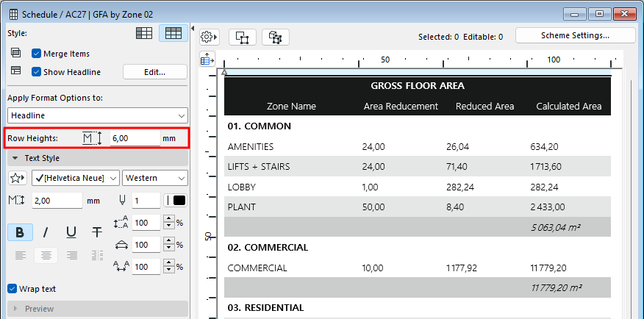Viewport: 644px width, 319px height.
Task: Collapse the Text Style section
Action: (x=97, y=158)
